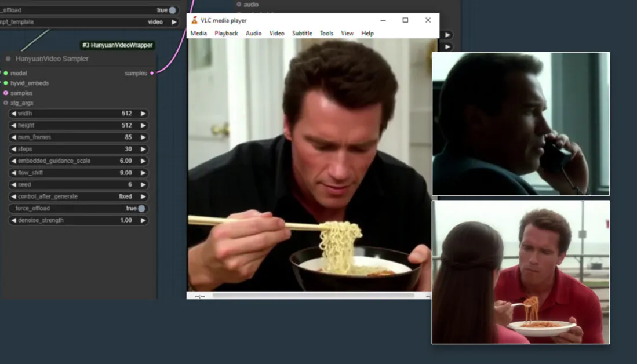This screenshot has width=637, height=364.
Task: Increase num_frames with right arrow
Action: click(x=143, y=137)
